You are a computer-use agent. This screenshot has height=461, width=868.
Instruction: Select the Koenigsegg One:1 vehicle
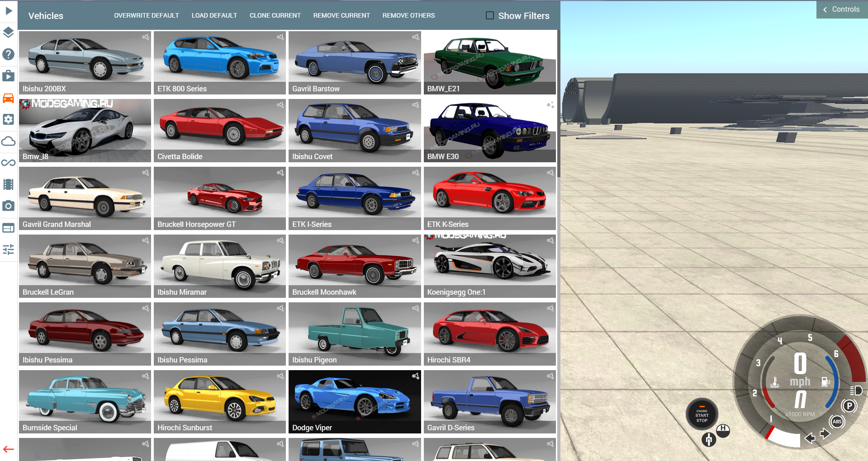tap(490, 266)
